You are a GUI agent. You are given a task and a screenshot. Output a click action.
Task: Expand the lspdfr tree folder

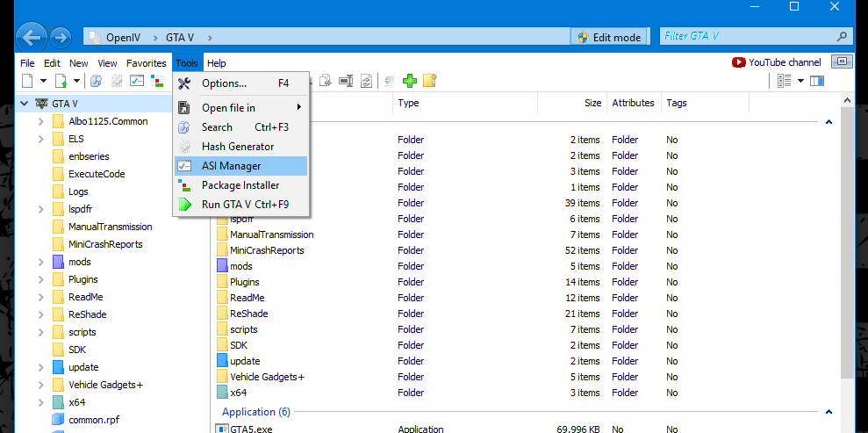[40, 209]
